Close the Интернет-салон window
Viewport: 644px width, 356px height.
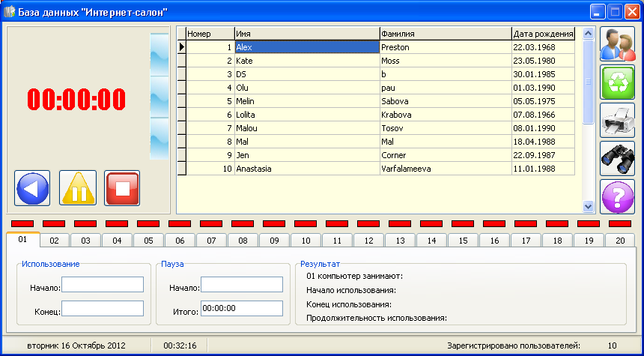coord(632,12)
